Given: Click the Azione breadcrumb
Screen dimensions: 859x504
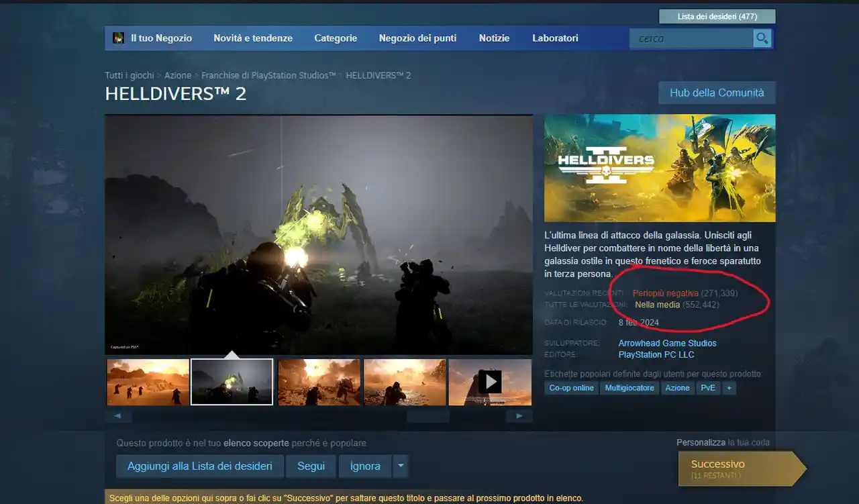Looking at the screenshot, I should pos(178,75).
